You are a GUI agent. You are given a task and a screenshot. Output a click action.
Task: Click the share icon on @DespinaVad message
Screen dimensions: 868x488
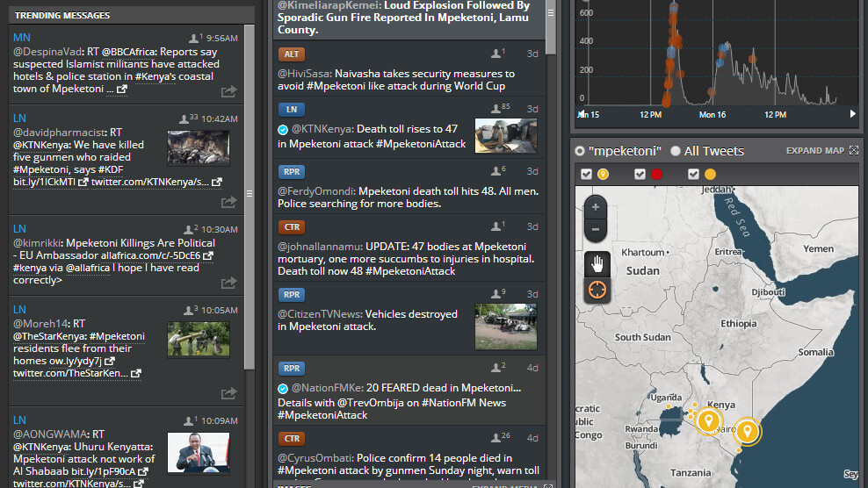[228, 90]
